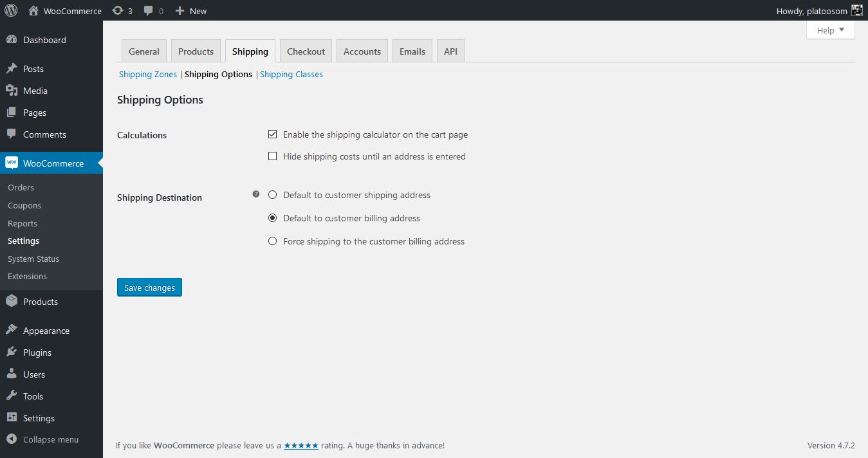Viewport: 868px width, 458px height.
Task: Switch to the Accounts settings tab
Action: coord(362,51)
